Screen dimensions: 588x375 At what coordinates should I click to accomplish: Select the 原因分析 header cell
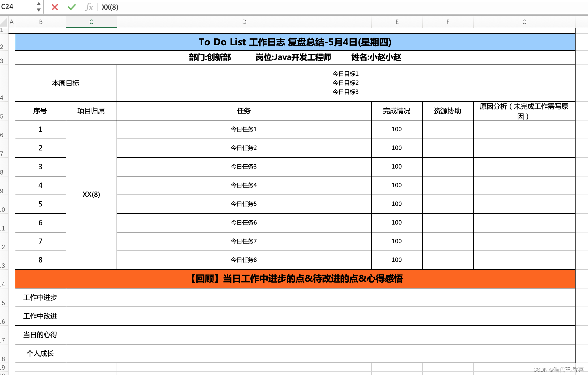pyautogui.click(x=524, y=111)
